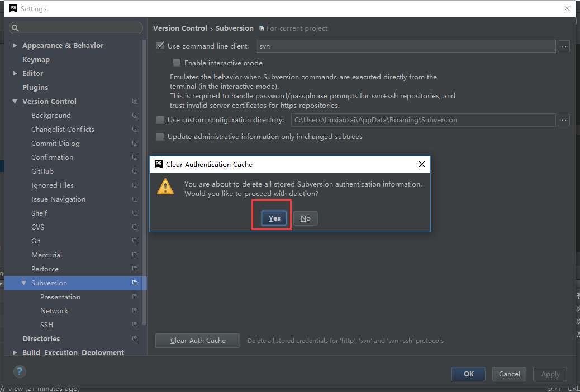The width and height of the screenshot is (580, 392).
Task: Click Version Control breadcrumb
Action: click(x=180, y=28)
